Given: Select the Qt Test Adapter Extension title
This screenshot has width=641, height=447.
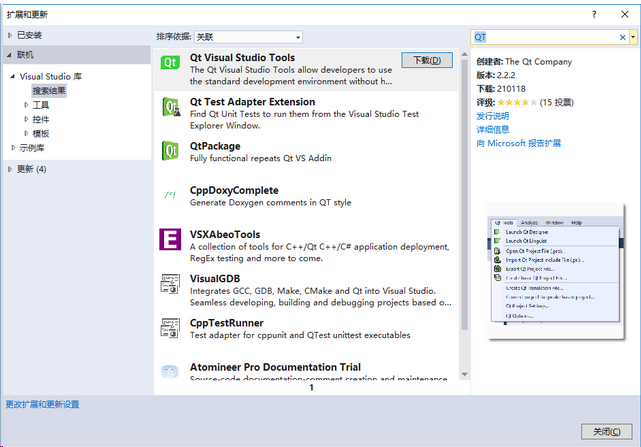Looking at the screenshot, I should pos(252,102).
